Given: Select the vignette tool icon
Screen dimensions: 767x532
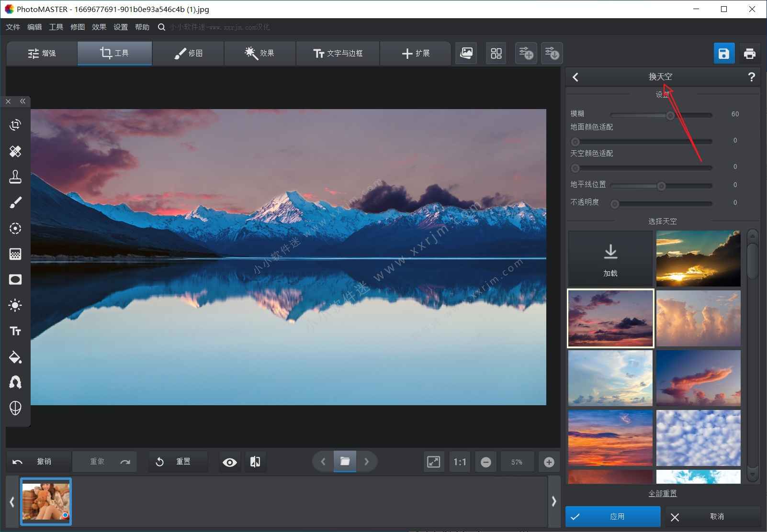Looking at the screenshot, I should 15,279.
